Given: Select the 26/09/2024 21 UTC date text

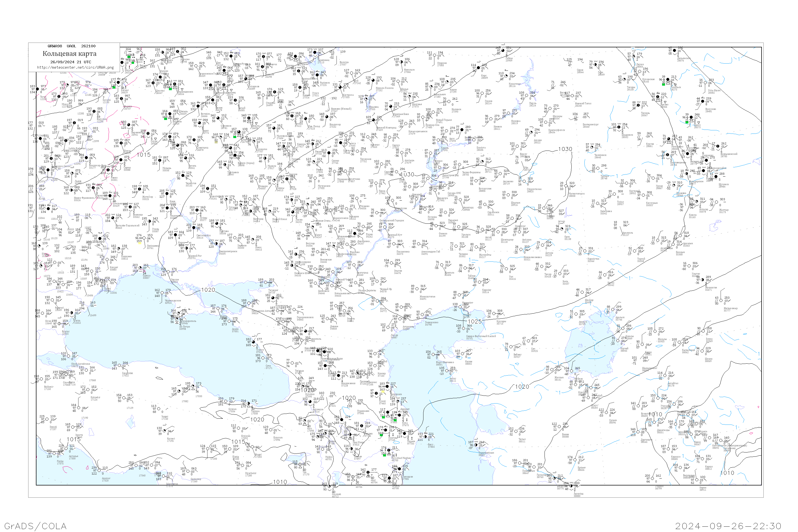Looking at the screenshot, I should (x=70, y=62).
